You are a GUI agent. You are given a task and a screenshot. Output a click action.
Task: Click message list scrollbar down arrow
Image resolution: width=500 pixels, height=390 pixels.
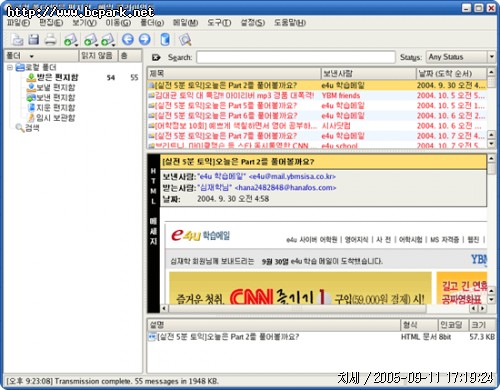(491, 144)
